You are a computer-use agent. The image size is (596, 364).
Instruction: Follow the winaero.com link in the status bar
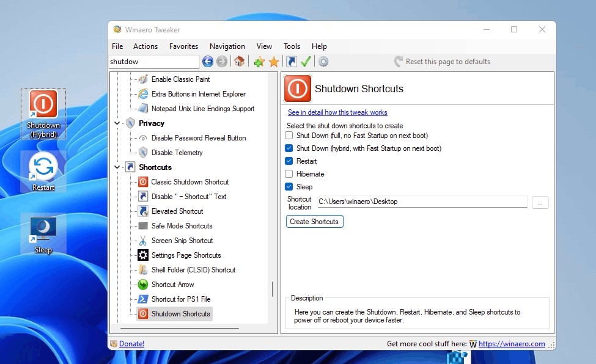(512, 343)
